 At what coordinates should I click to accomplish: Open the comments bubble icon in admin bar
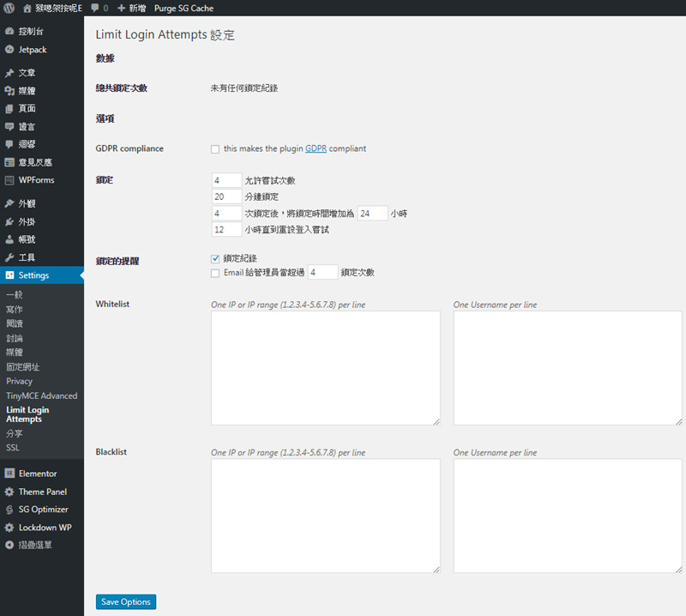(94, 9)
